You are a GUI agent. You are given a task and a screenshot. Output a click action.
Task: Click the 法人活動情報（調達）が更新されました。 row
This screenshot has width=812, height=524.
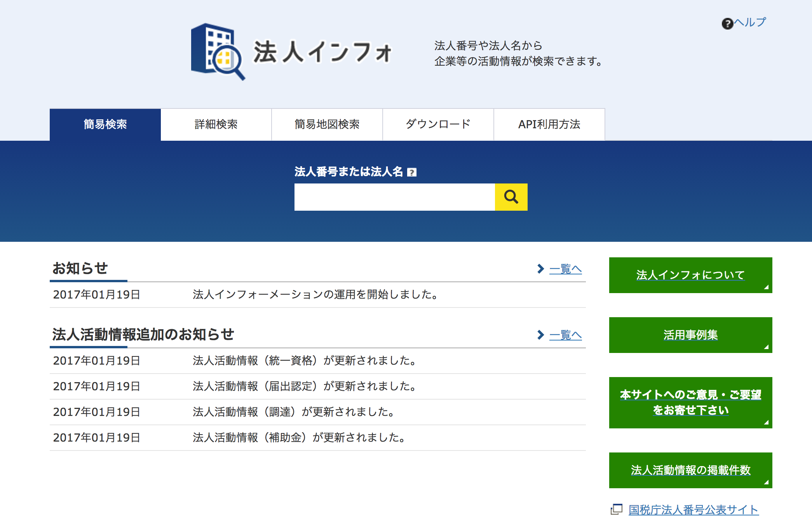[318, 412]
